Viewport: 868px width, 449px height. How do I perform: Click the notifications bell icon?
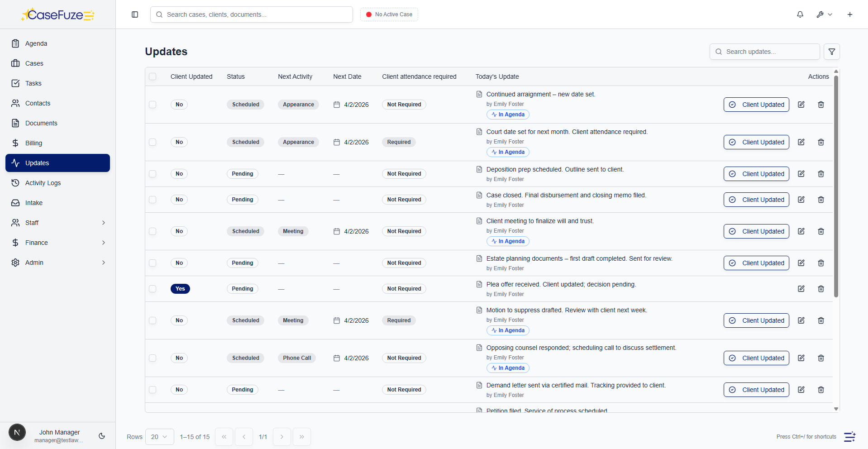point(800,14)
